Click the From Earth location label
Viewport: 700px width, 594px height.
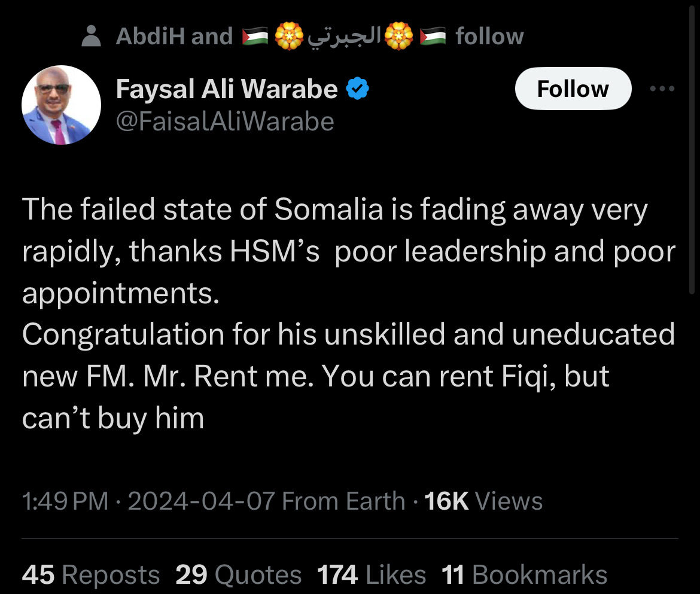click(343, 501)
